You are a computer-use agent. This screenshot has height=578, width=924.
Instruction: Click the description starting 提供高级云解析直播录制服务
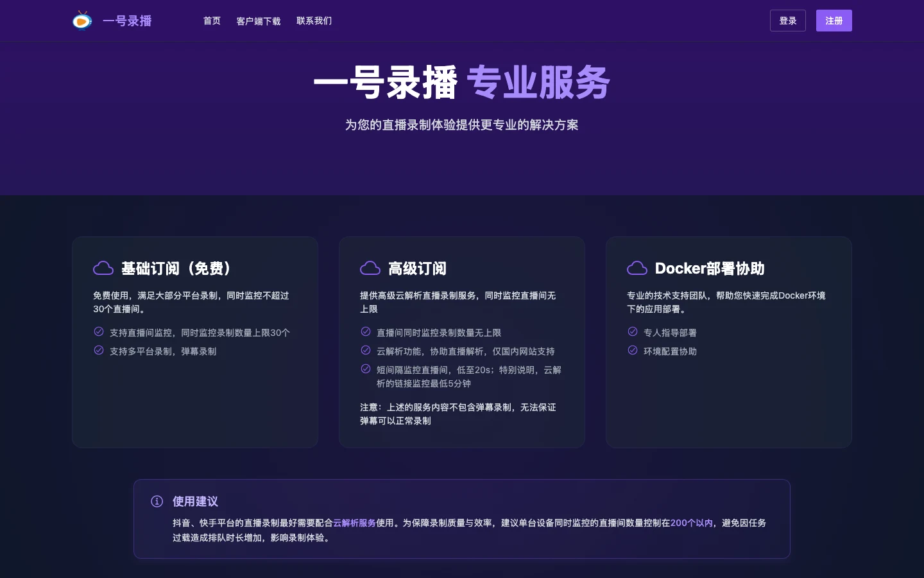458,302
